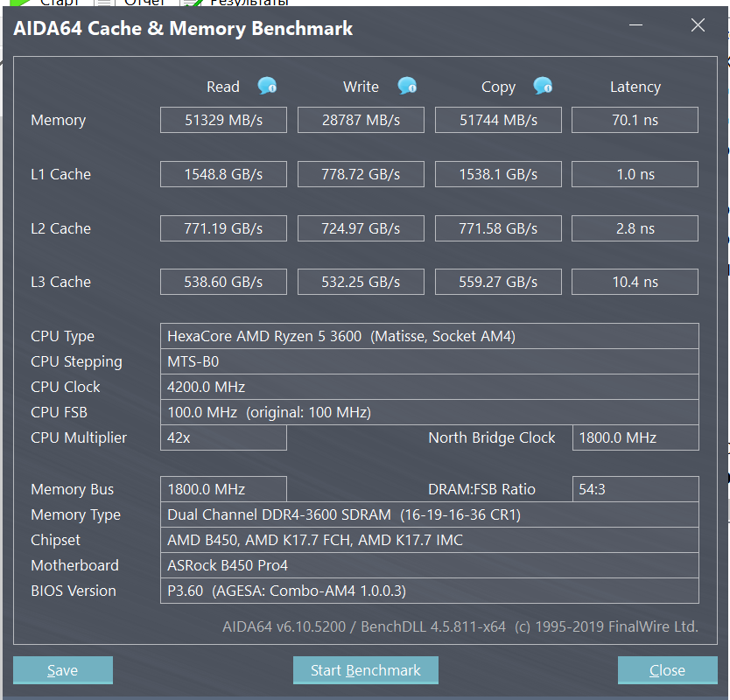The width and height of the screenshot is (730, 700).
Task: Click the BIOS Version info field
Action: (x=429, y=591)
